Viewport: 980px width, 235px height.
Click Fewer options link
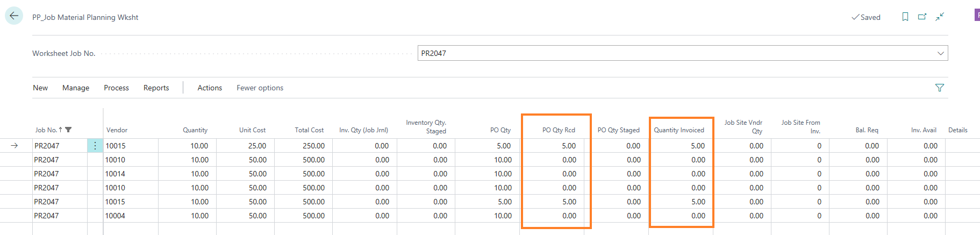coord(260,88)
